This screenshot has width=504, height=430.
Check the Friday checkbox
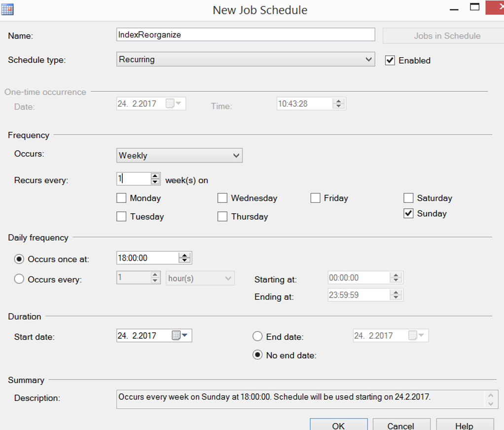(x=315, y=198)
